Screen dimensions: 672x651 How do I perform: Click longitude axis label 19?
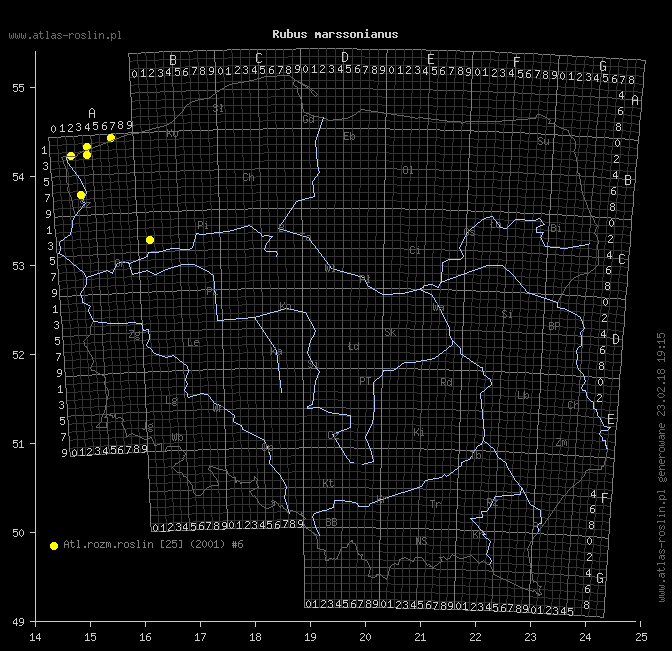pos(310,637)
